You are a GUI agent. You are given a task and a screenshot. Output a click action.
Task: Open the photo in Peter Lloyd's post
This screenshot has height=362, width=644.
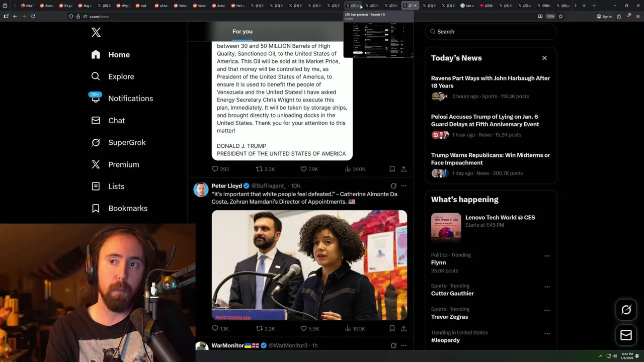click(x=309, y=265)
